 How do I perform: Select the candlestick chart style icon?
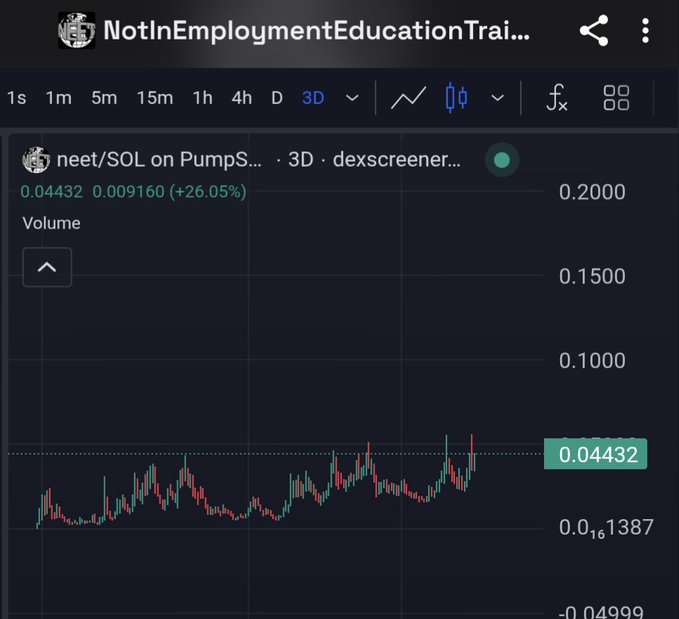456,97
